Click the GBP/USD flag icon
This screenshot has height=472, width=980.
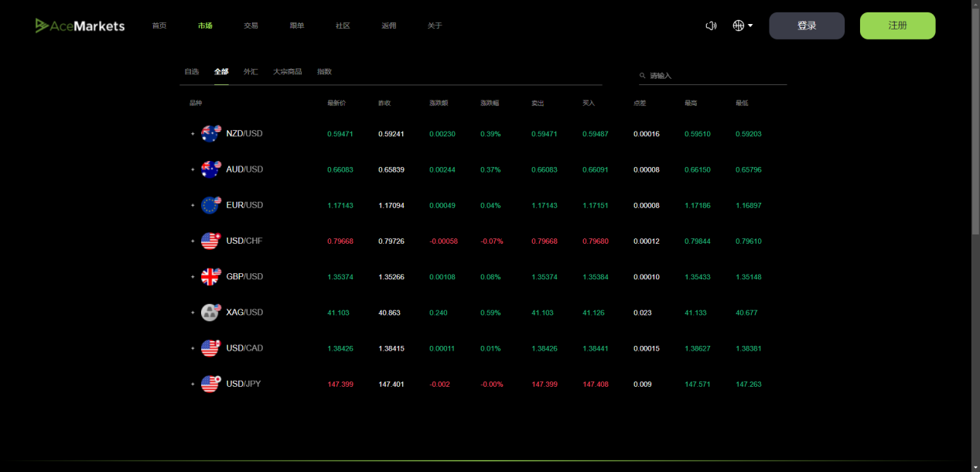point(210,276)
